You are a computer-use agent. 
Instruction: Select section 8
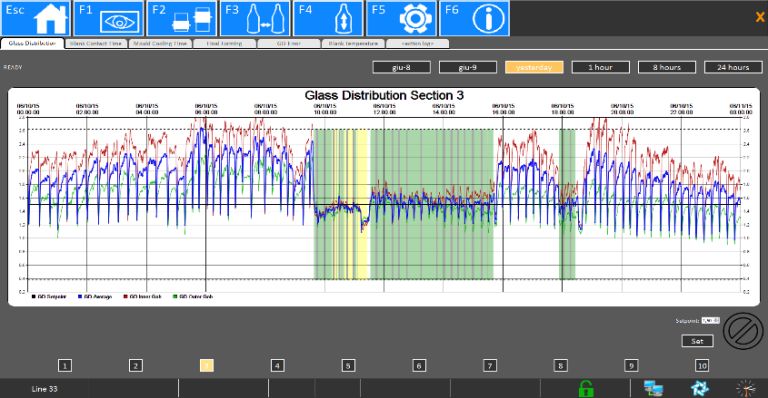[560, 365]
